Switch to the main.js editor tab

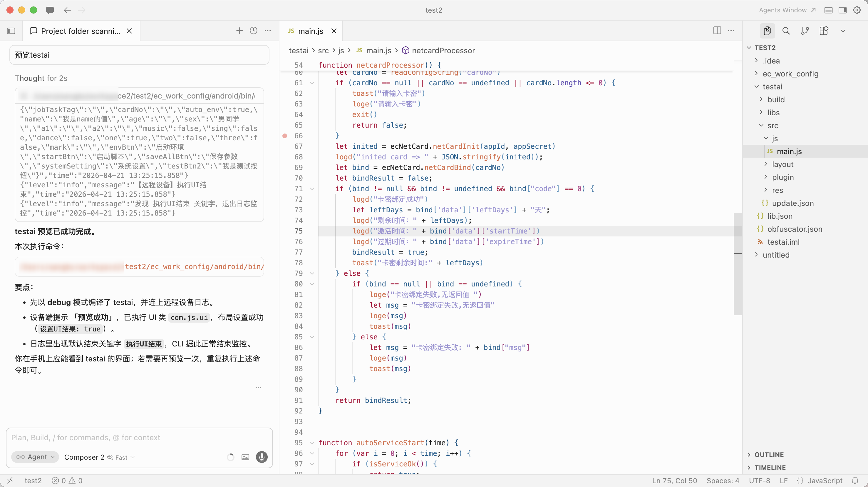[x=310, y=31]
